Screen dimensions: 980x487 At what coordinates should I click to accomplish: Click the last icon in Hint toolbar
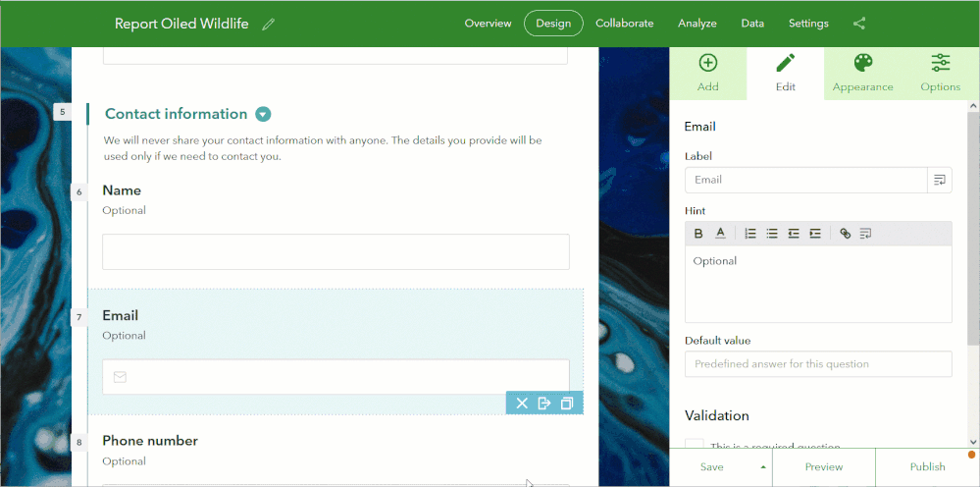point(865,234)
